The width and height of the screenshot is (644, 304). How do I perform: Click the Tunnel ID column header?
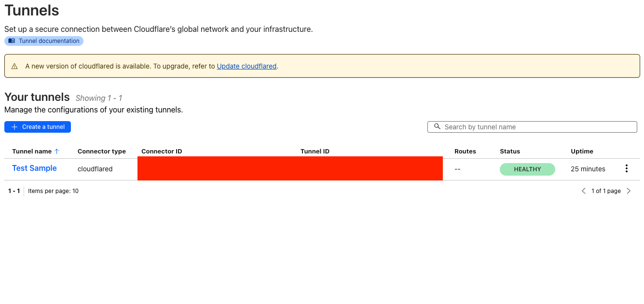[x=315, y=151]
